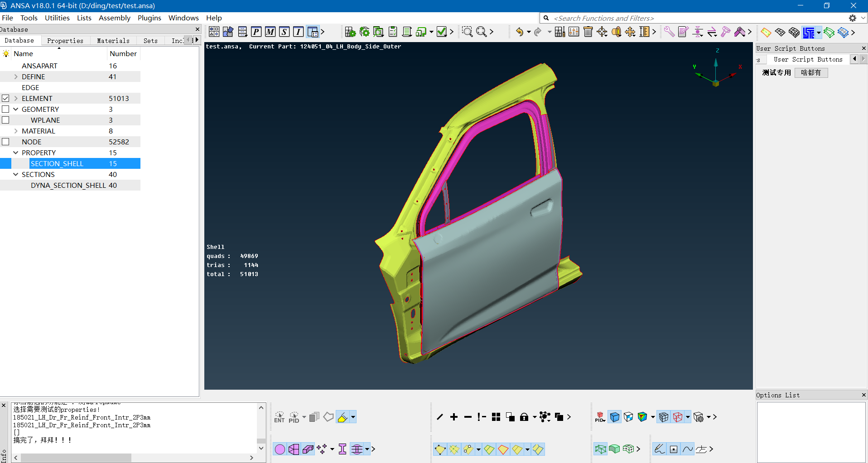Select the DYNA_SECTION_SHELL tree row
868x463 pixels.
(70, 185)
